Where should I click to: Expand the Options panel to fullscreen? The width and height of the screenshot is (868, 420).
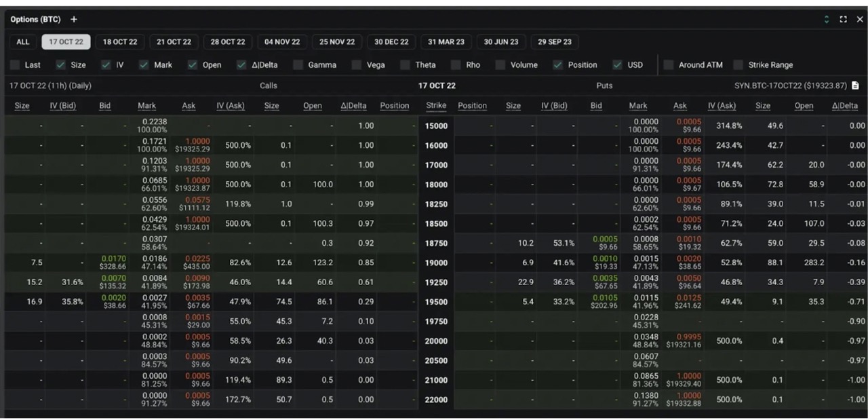[x=843, y=20]
